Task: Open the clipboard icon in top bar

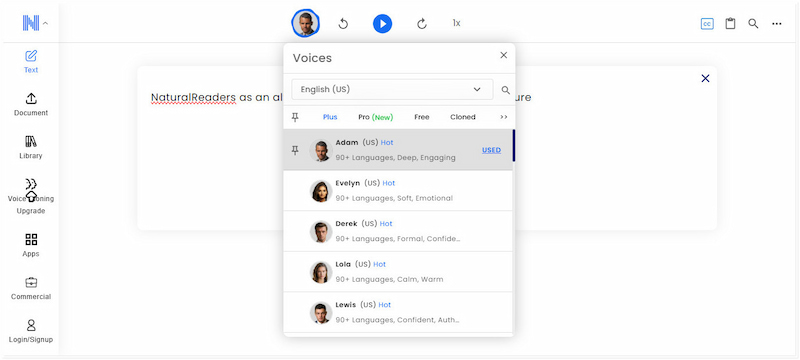Action: pos(731,23)
